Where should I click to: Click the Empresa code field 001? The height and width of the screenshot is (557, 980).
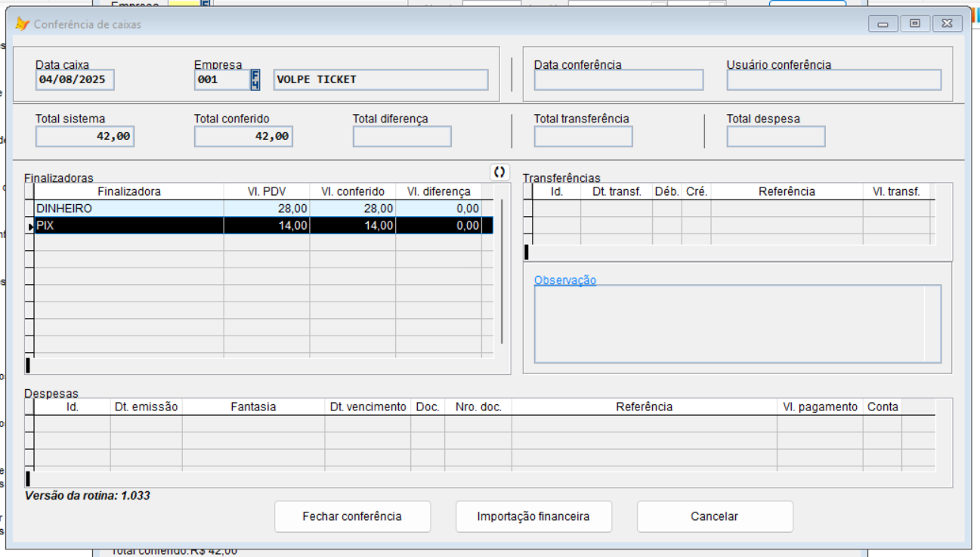coord(221,79)
